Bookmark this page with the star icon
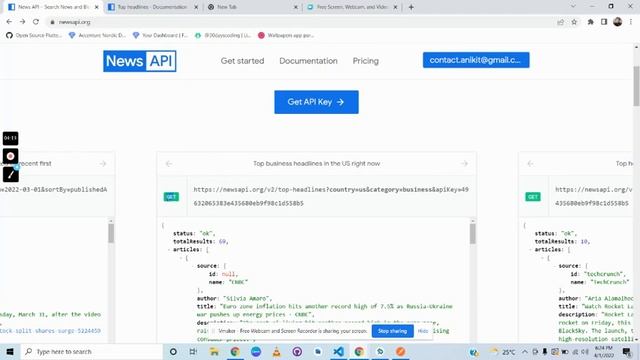Image resolution: width=640 pixels, height=360 pixels. coord(574,22)
